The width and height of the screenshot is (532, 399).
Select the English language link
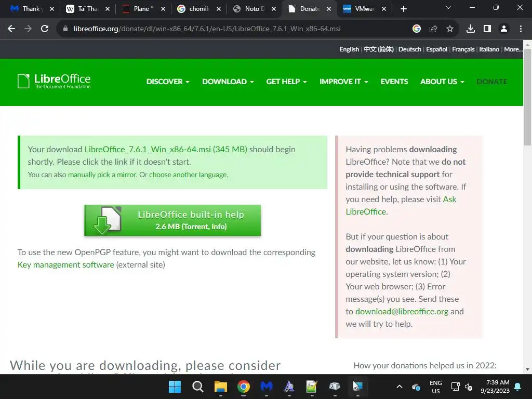349,49
